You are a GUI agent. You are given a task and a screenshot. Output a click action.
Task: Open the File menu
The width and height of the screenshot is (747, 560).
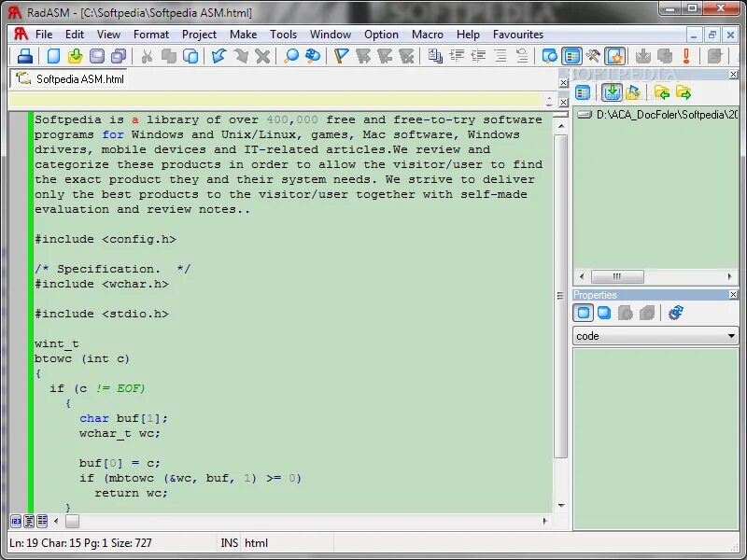tap(44, 35)
